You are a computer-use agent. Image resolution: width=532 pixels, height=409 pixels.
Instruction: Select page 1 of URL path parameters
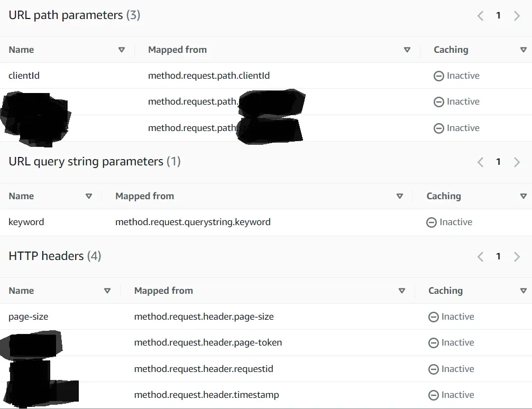coord(498,16)
